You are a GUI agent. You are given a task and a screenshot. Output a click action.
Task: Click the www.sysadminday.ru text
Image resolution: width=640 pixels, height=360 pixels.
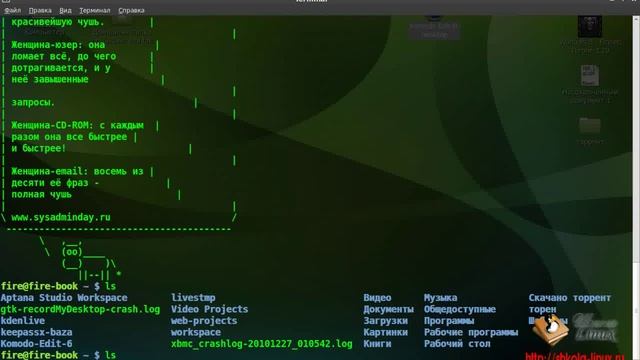pos(61,218)
